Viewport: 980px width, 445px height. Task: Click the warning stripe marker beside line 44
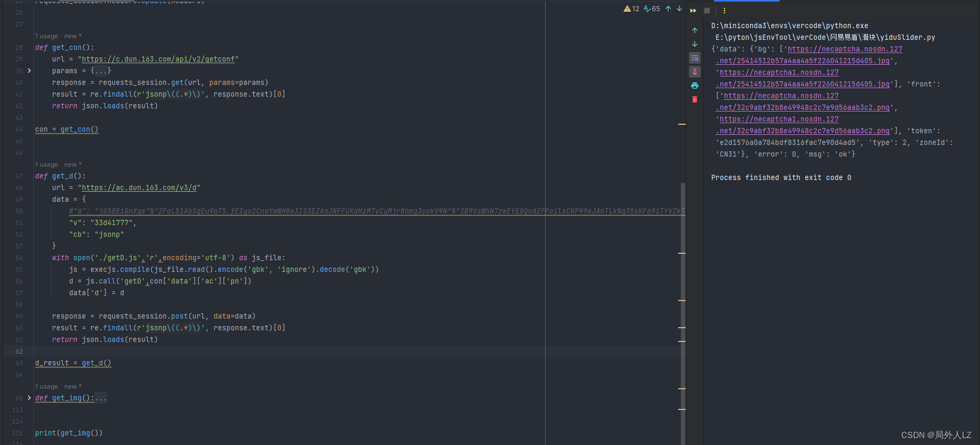(682, 124)
